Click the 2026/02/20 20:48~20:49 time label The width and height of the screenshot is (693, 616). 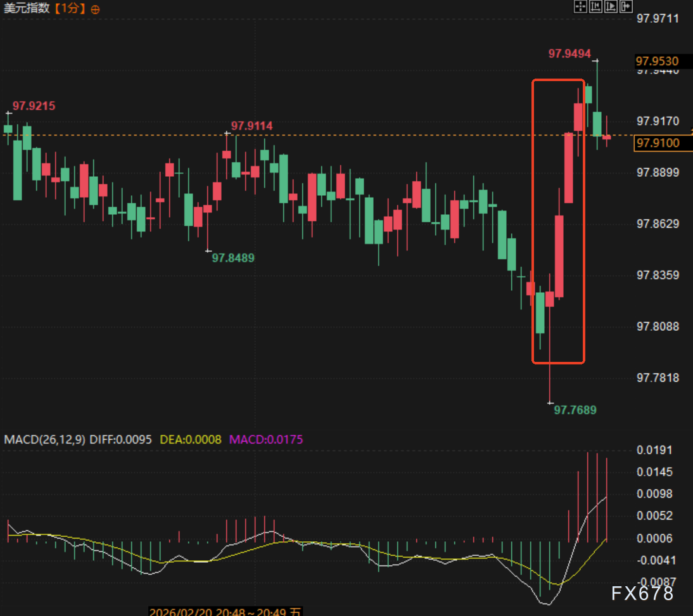[x=225, y=612]
